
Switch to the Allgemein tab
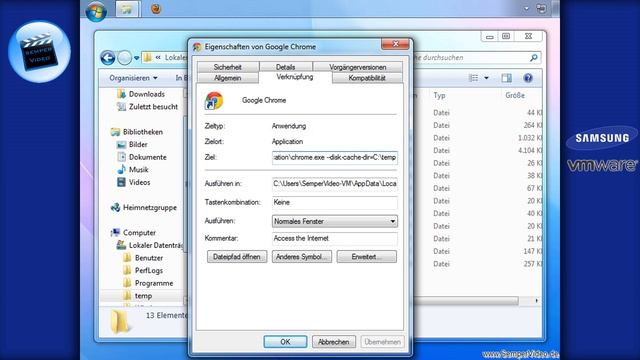pos(227,78)
